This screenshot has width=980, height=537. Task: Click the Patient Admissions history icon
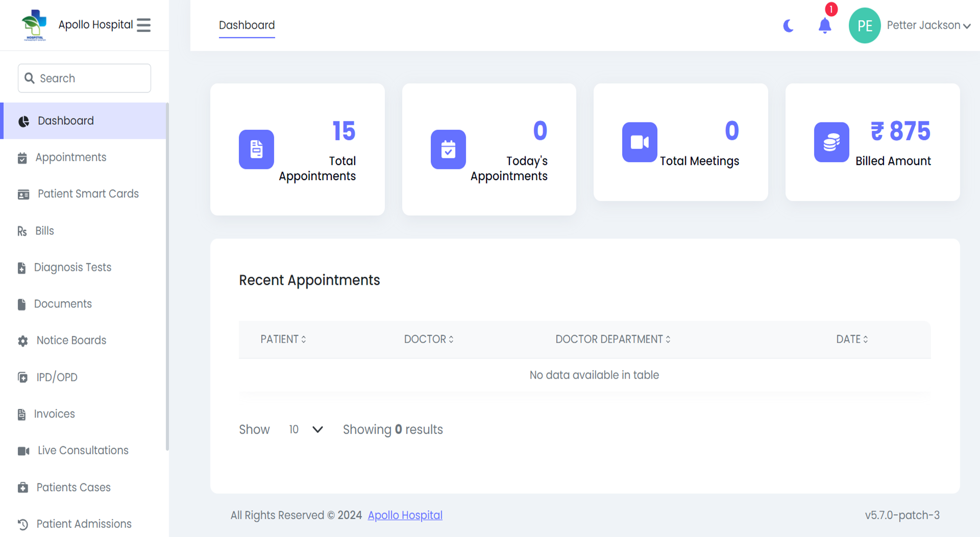click(22, 524)
